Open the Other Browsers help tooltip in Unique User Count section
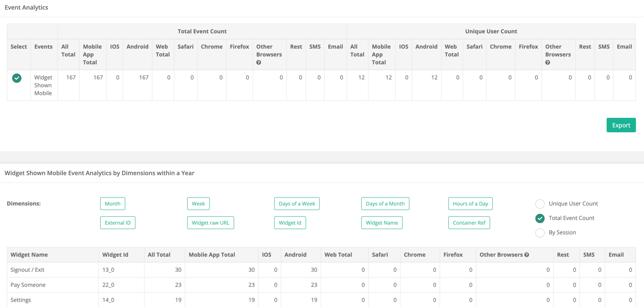644x307 pixels. 548,62
